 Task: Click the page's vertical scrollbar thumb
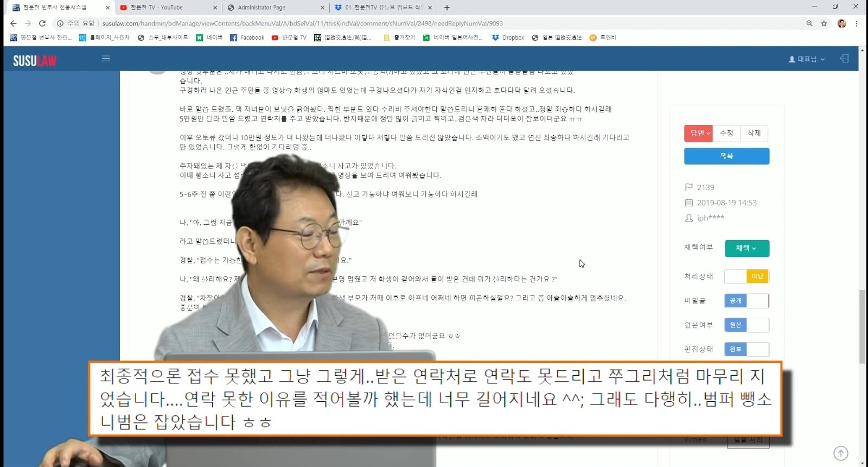[862, 326]
